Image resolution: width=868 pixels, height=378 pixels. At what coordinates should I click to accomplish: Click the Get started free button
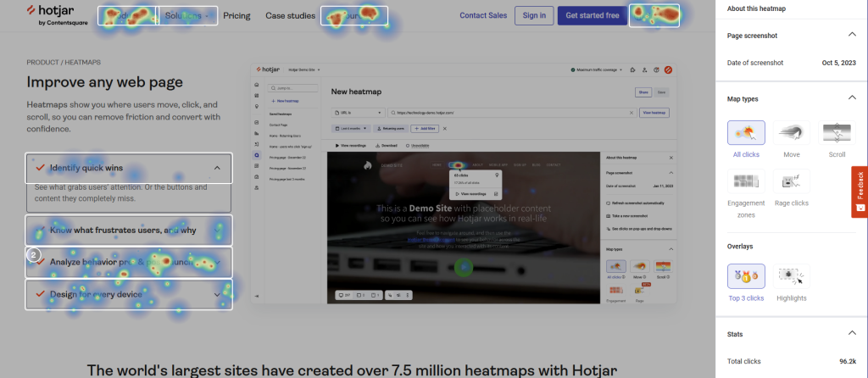pos(593,15)
